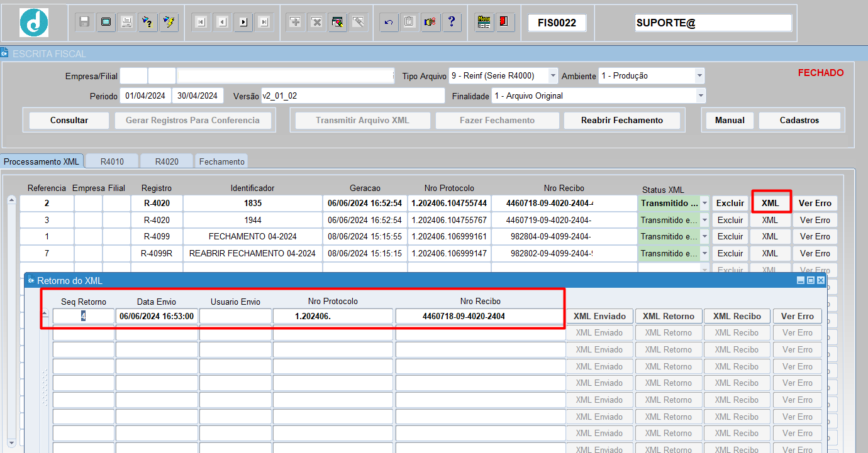
Task: Click the Fazer Fechamento button
Action: (x=497, y=121)
